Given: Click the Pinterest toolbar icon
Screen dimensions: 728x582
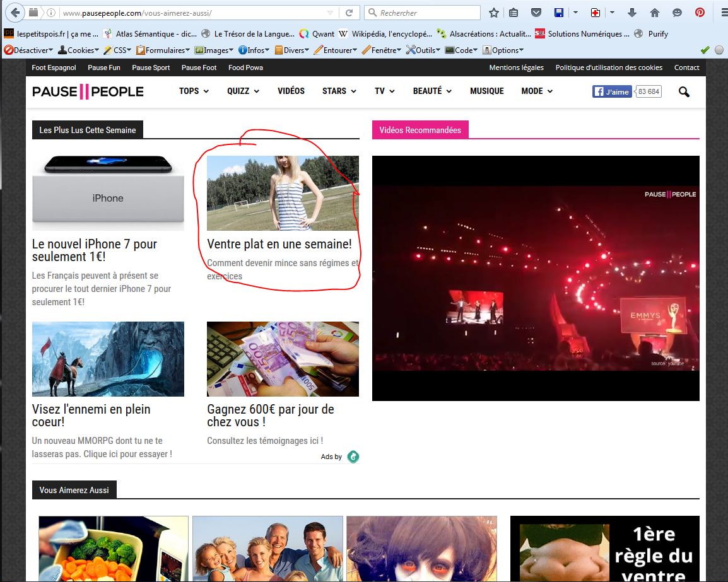Looking at the screenshot, I should tap(700, 13).
